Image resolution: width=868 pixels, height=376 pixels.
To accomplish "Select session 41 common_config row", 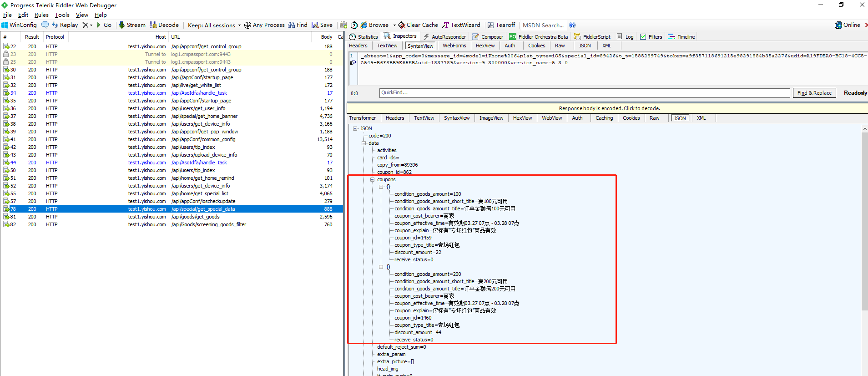I will (x=172, y=139).
